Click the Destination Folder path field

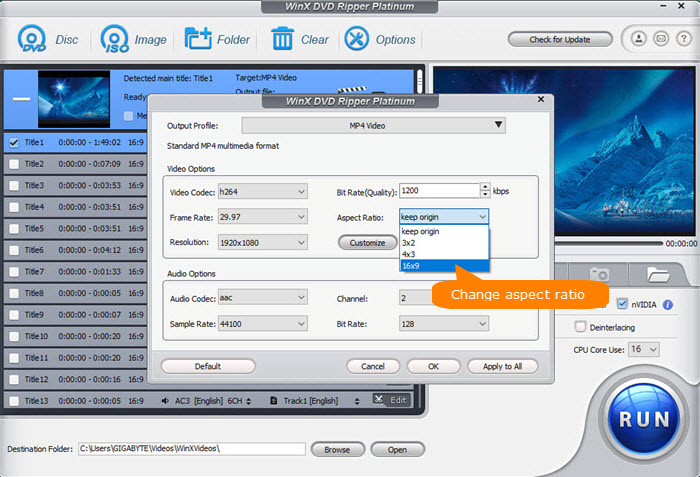[192, 448]
